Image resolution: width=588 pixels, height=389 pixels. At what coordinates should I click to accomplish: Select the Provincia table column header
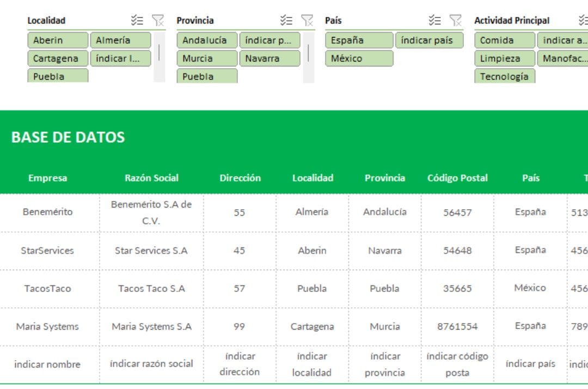click(x=385, y=178)
